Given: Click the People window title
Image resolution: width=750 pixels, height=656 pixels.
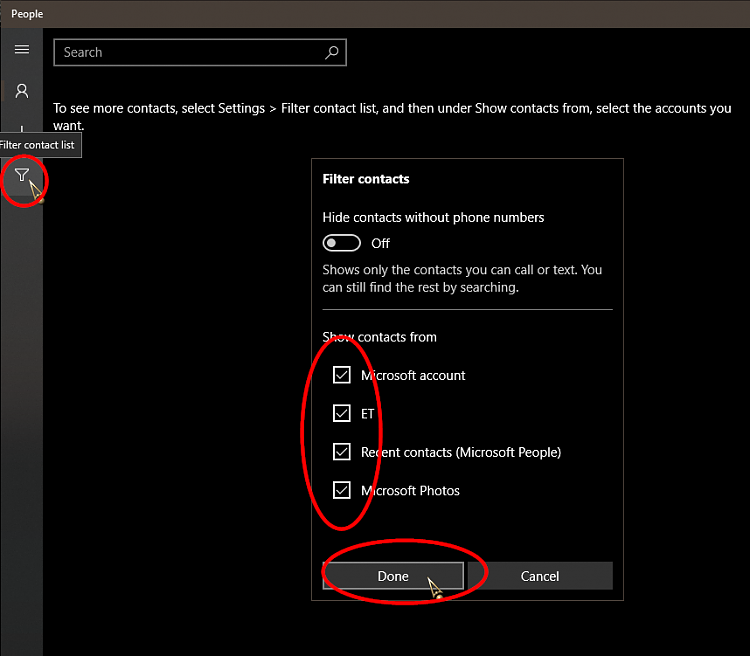Looking at the screenshot, I should tap(27, 14).
